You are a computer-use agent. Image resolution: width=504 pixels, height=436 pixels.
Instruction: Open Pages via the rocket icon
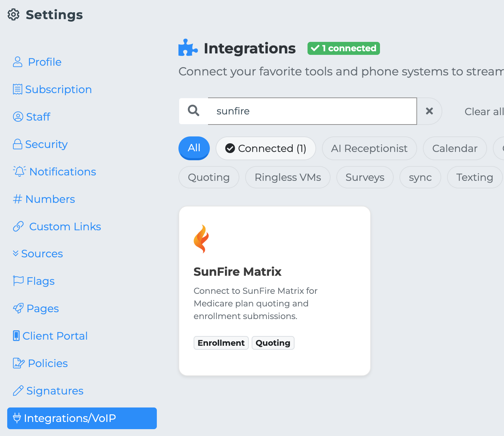(x=18, y=308)
